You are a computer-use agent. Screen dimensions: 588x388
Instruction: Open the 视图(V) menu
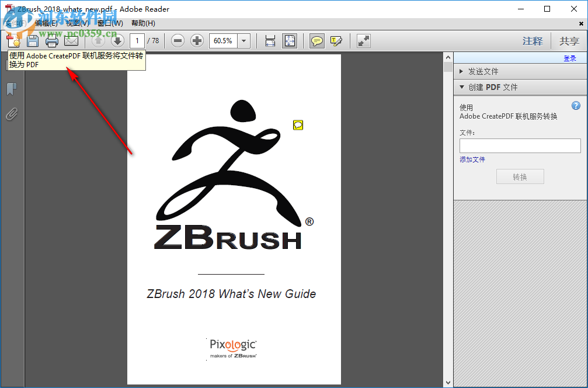coord(78,23)
